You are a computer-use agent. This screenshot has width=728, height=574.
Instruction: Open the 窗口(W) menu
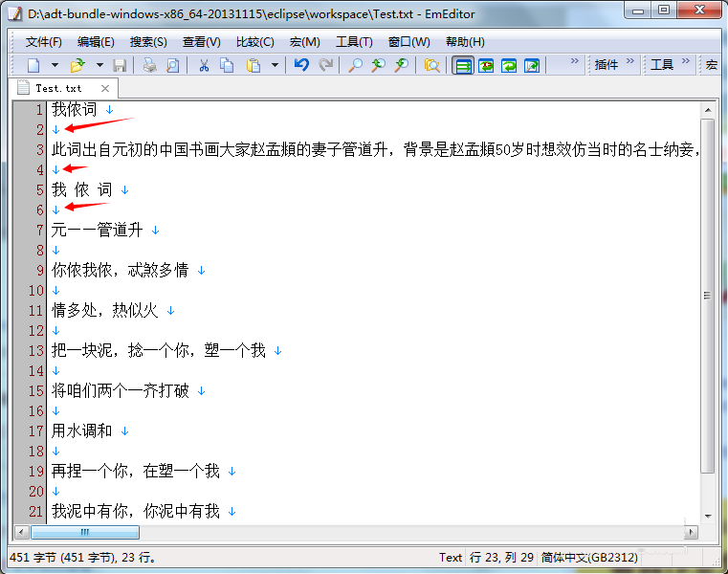pyautogui.click(x=409, y=42)
